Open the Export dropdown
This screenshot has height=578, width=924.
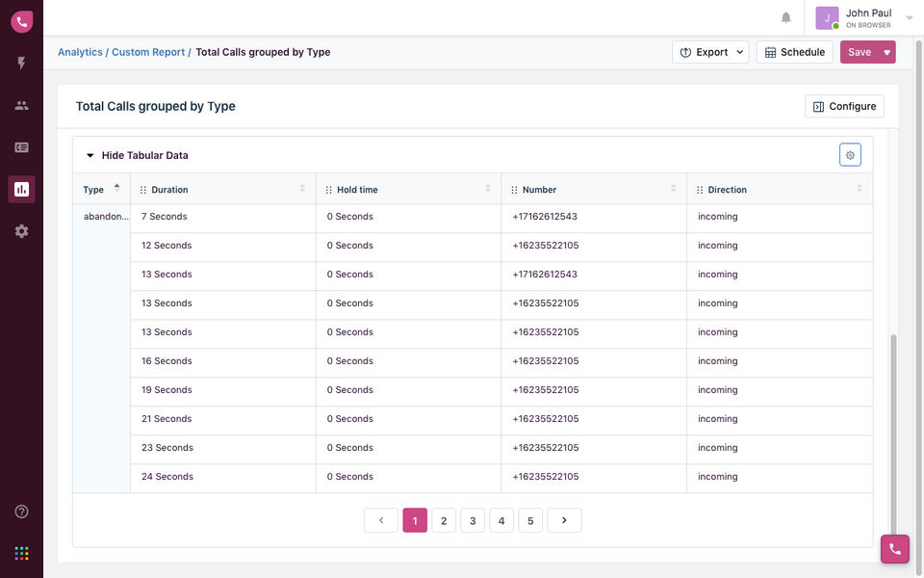pos(710,52)
